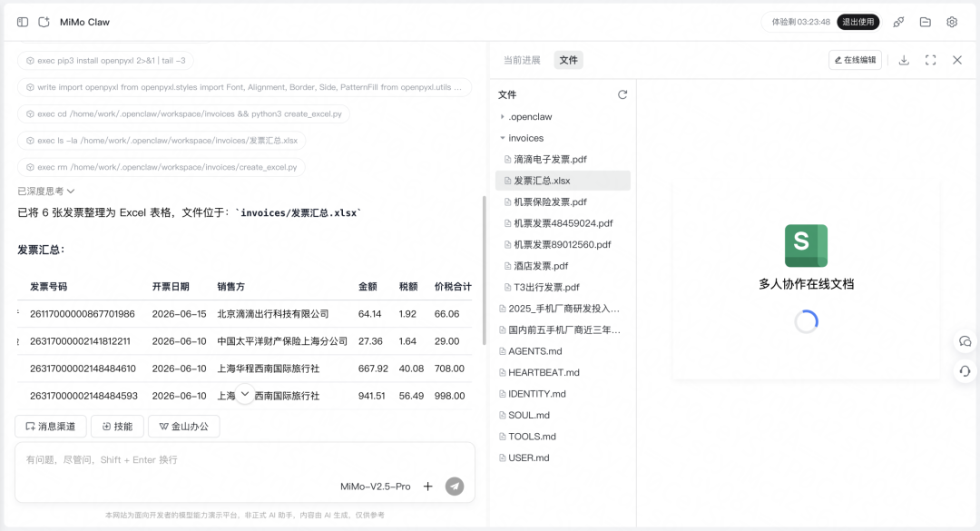Close the file preview panel
Viewport: 980px width, 531px height.
[957, 60]
